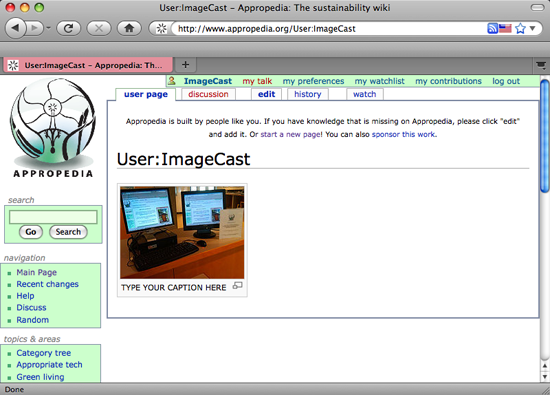Click the window toolbar toggle pill button
Image resolution: width=550 pixels, height=395 pixels.
click(537, 7)
